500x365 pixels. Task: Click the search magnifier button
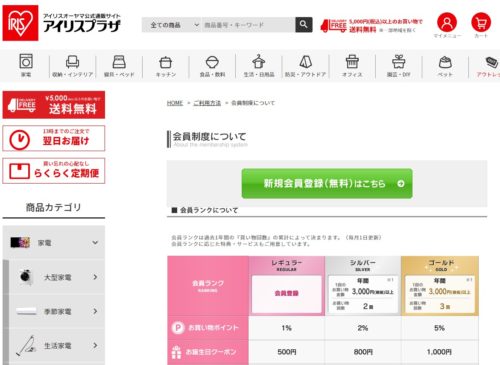[304, 25]
